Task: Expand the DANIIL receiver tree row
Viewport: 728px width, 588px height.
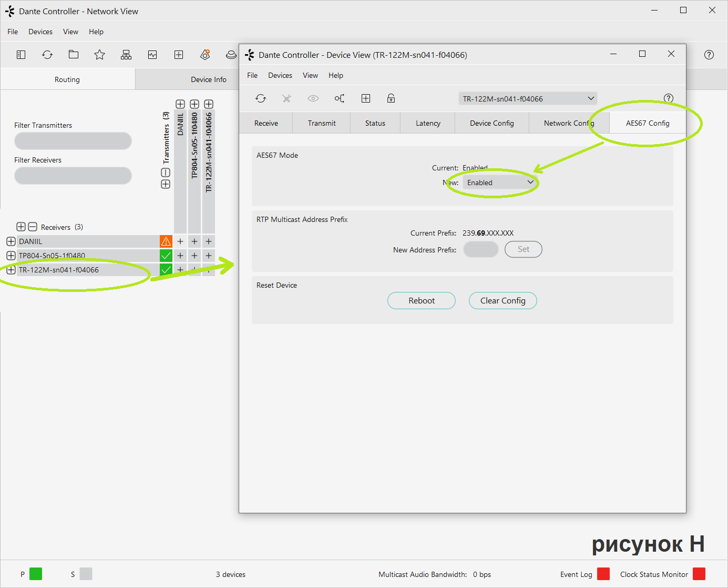Action: tap(11, 241)
